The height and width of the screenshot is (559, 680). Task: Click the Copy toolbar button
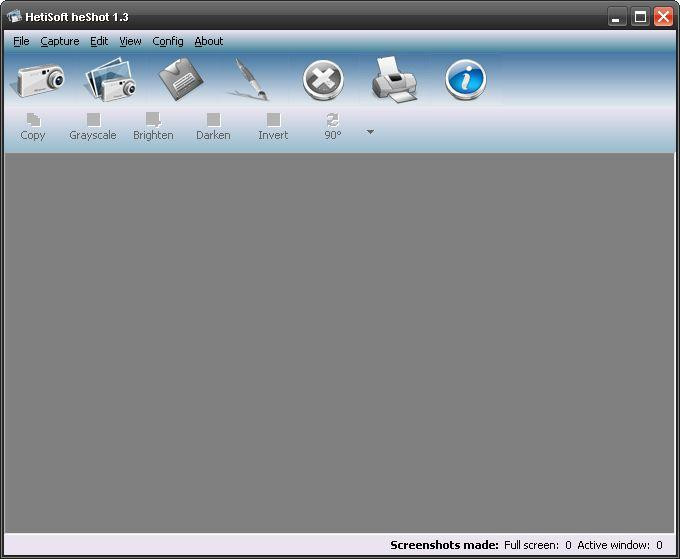pos(33,127)
